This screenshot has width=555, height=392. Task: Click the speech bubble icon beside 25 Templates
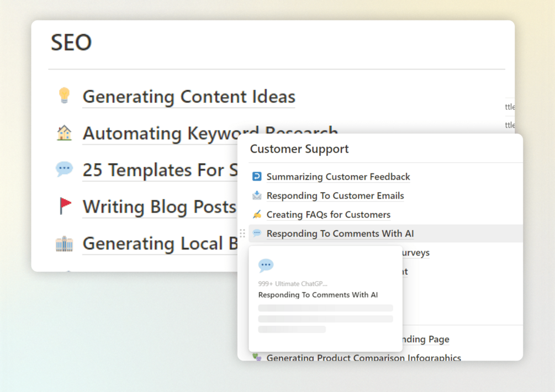pyautogui.click(x=64, y=169)
